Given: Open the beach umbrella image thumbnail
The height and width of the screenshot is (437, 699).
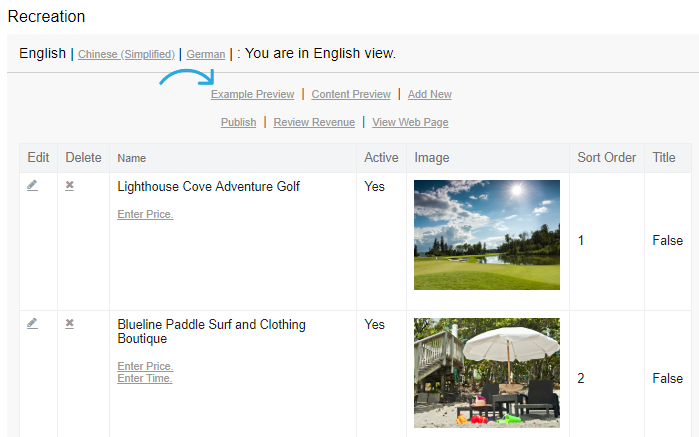Looking at the screenshot, I should [487, 373].
